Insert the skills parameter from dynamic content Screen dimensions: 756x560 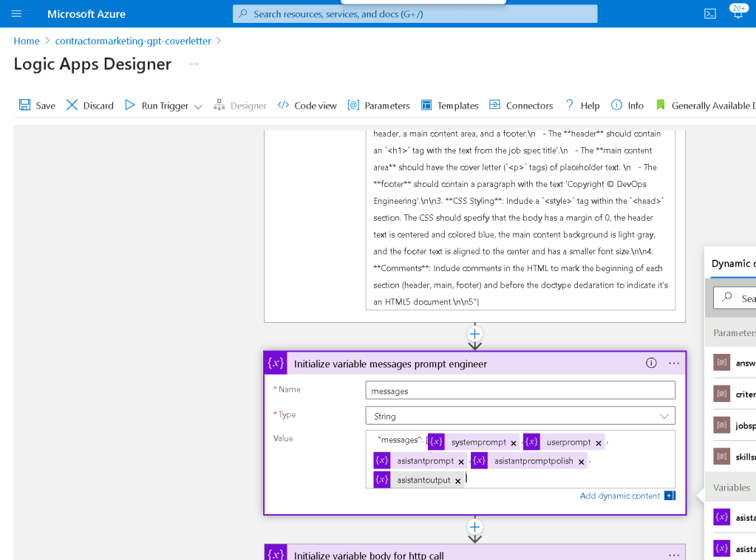[734, 457]
